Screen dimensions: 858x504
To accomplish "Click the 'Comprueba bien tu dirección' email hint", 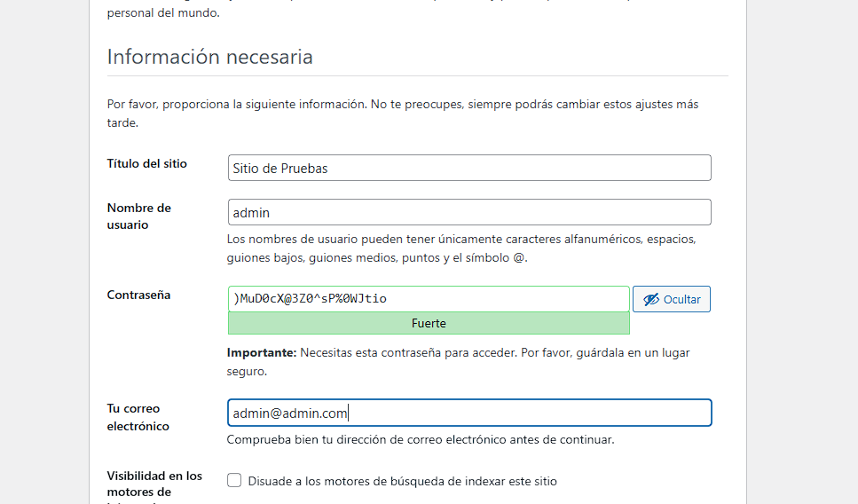I will pyautogui.click(x=421, y=439).
